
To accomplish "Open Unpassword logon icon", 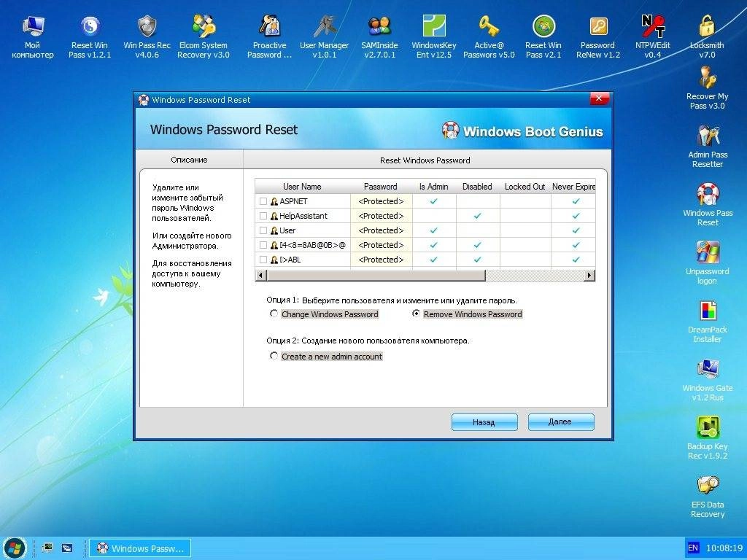I will 708,262.
